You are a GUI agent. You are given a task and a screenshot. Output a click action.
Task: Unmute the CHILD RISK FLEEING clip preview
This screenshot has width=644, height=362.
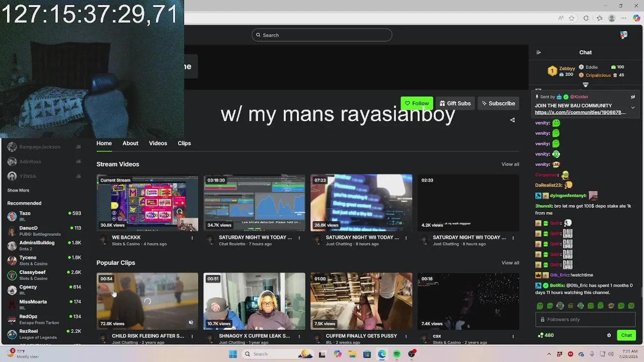(191, 323)
